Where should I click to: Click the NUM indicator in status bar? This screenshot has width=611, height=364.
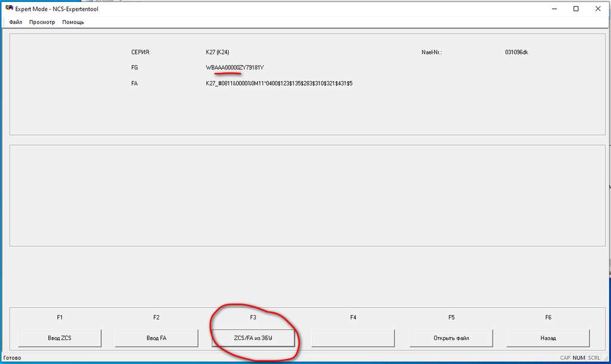pos(579,358)
